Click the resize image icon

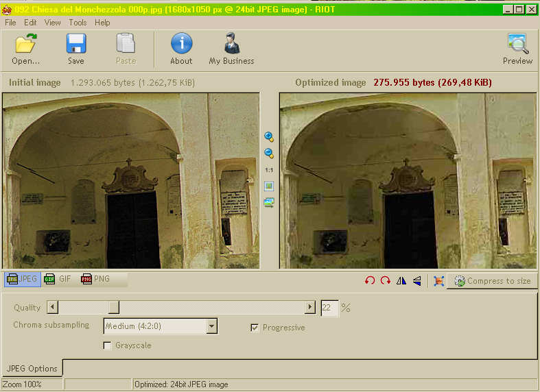coord(438,281)
